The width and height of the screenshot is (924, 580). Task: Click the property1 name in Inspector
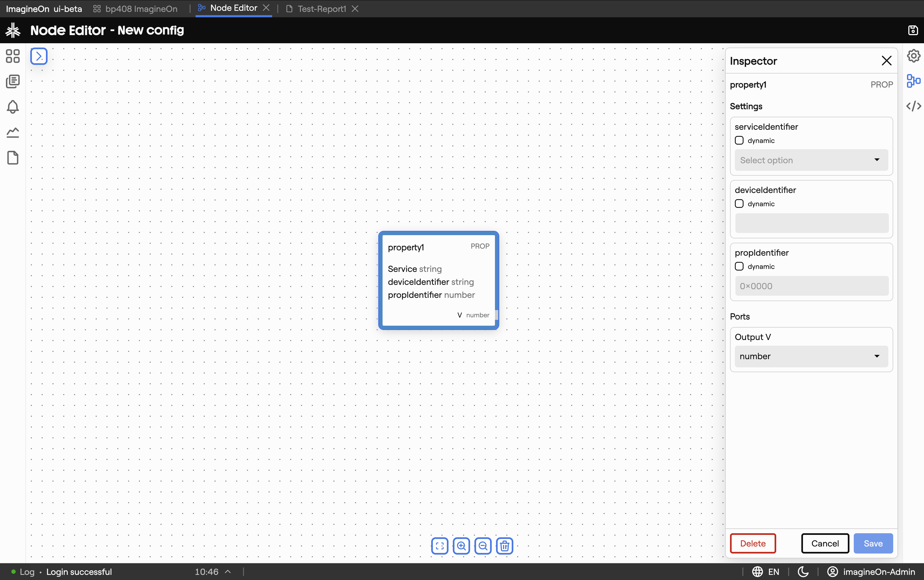(x=748, y=85)
